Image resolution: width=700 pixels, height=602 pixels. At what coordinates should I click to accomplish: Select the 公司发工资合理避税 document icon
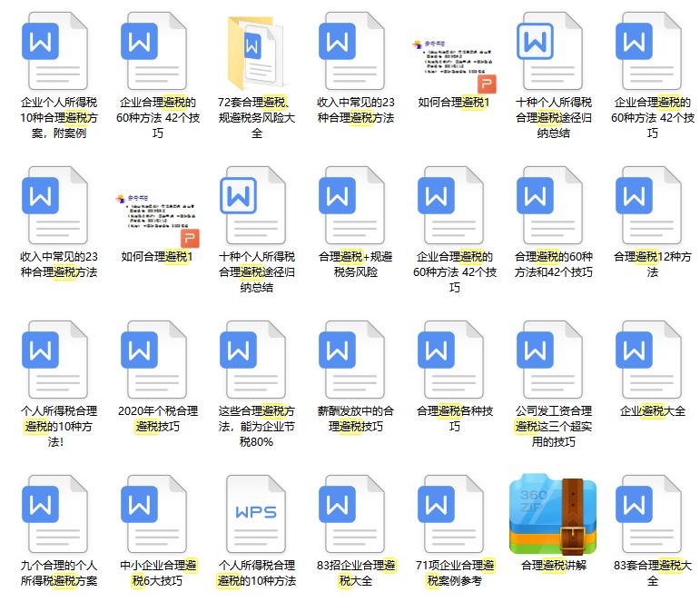[550, 360]
